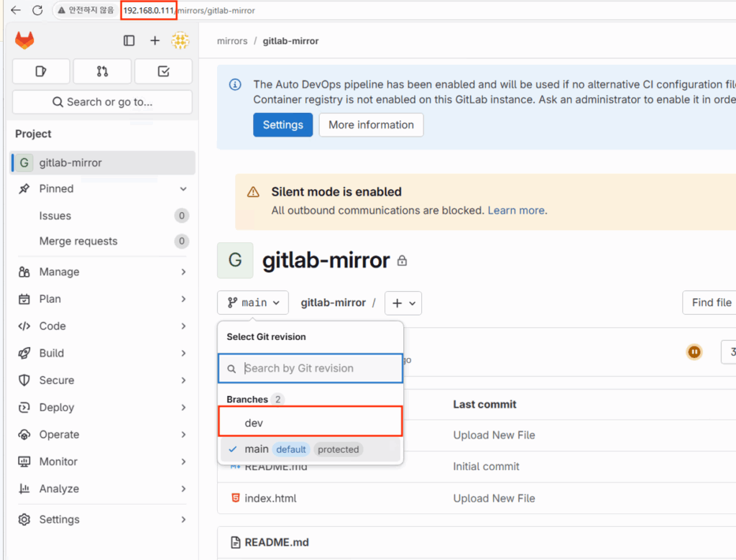Expand the Monitor section arrow

(183, 462)
